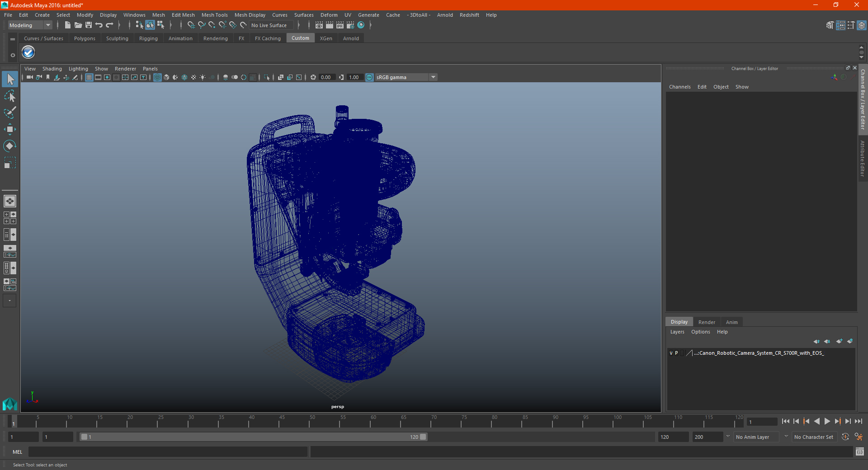
Task: Open the Mesh Tools menu
Action: click(214, 15)
